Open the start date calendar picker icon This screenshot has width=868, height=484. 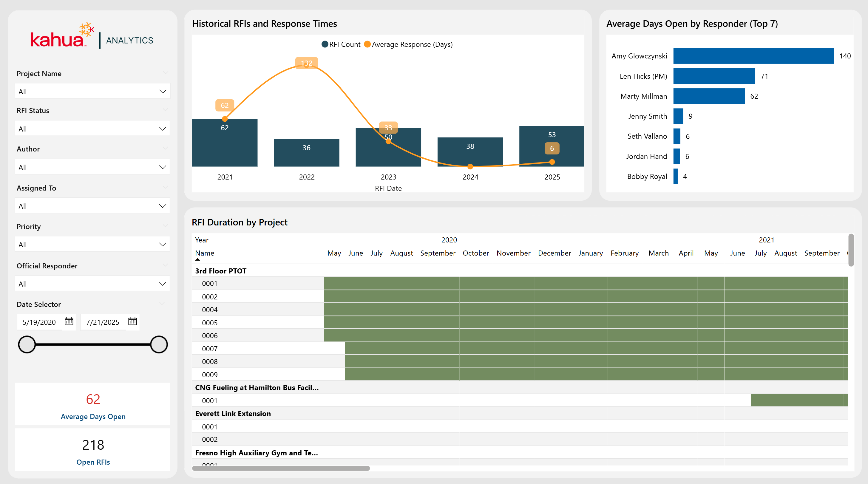[x=69, y=321]
